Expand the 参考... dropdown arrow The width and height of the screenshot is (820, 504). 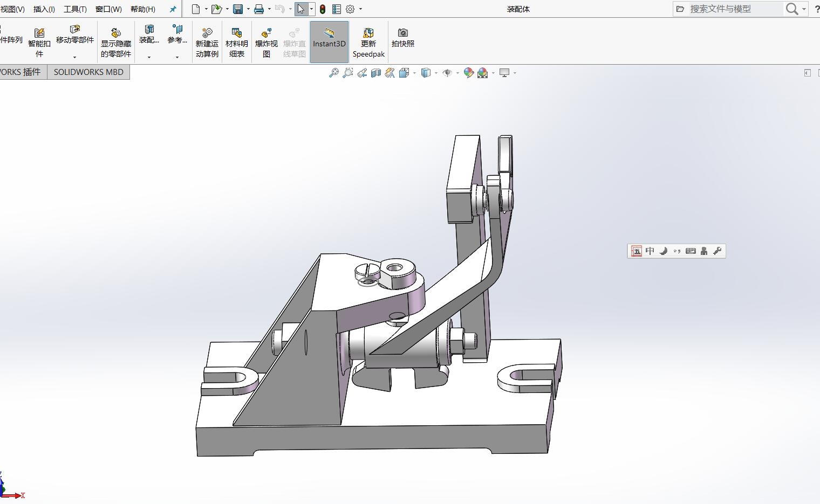click(x=177, y=57)
